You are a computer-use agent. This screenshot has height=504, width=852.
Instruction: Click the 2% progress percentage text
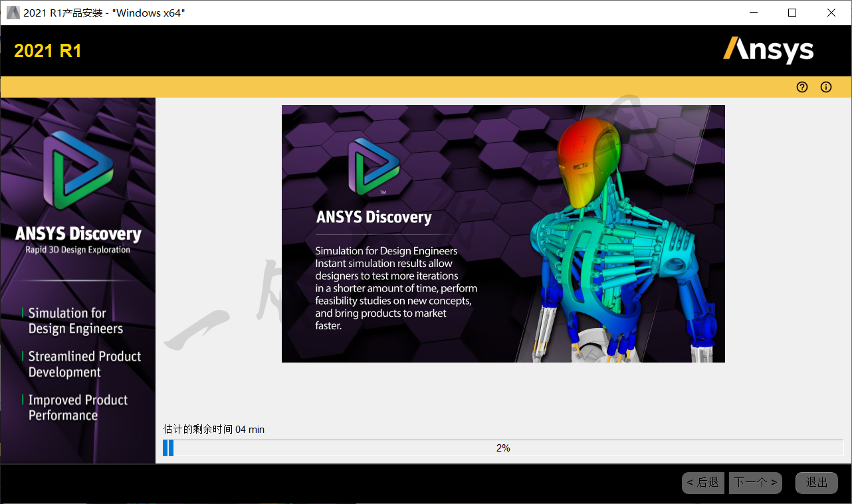click(503, 448)
